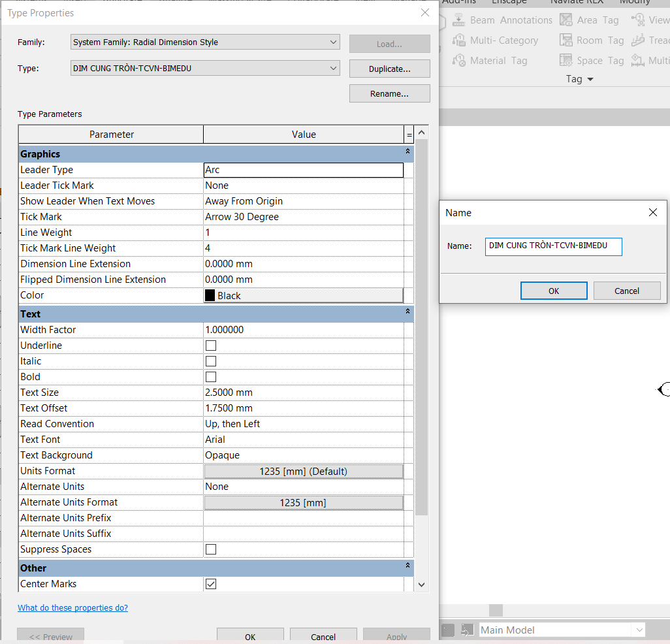
Task: Click the Black color swatch
Action: click(x=211, y=295)
